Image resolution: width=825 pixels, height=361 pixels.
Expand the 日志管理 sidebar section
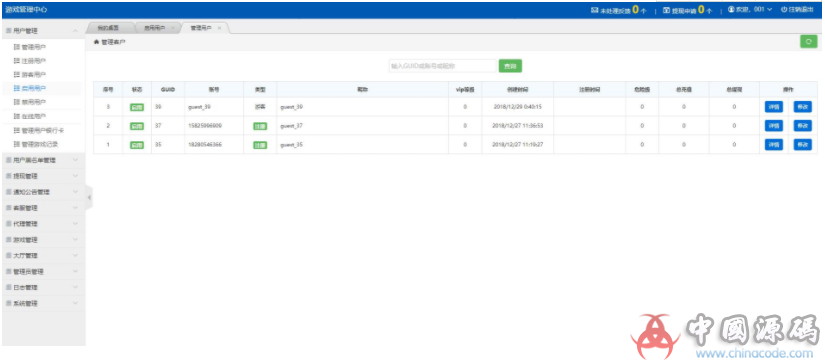point(44,288)
